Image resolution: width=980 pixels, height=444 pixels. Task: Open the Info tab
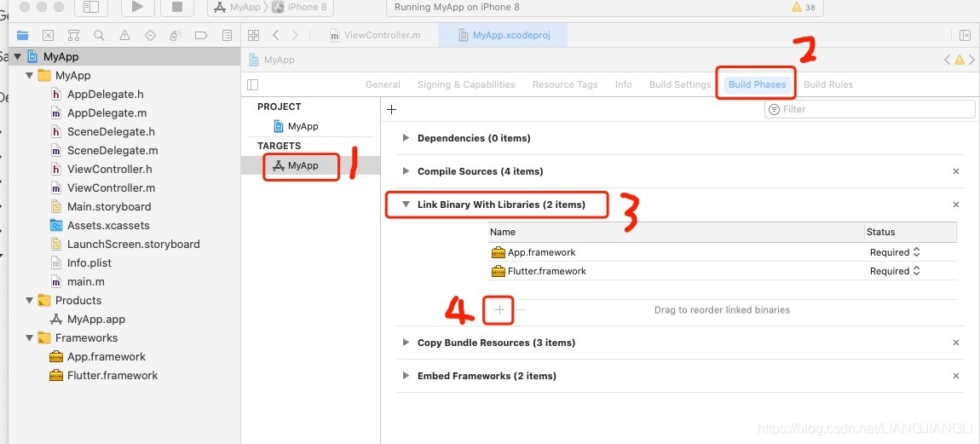pos(623,84)
